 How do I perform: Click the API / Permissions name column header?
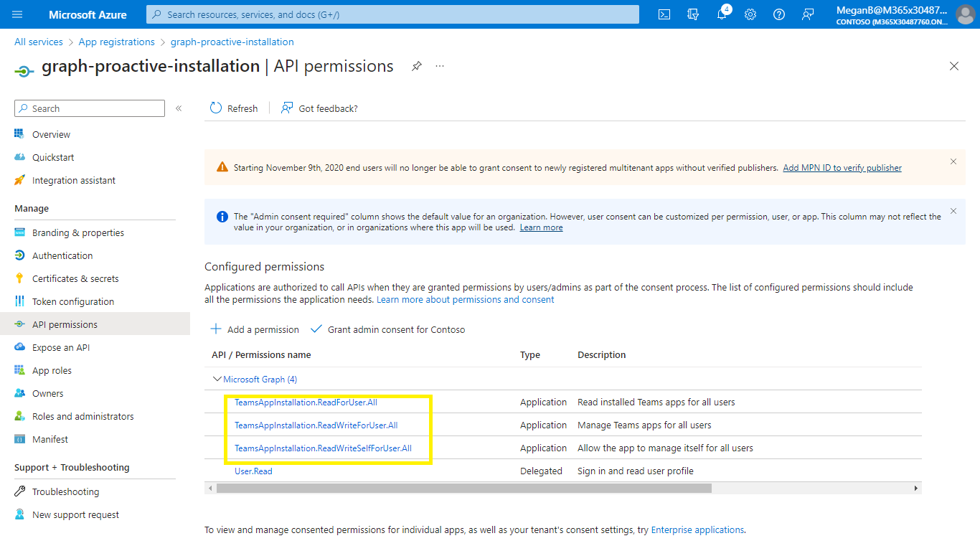tap(261, 354)
